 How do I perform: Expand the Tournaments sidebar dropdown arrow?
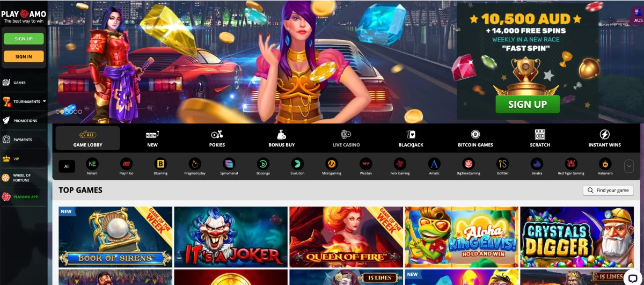coord(45,101)
